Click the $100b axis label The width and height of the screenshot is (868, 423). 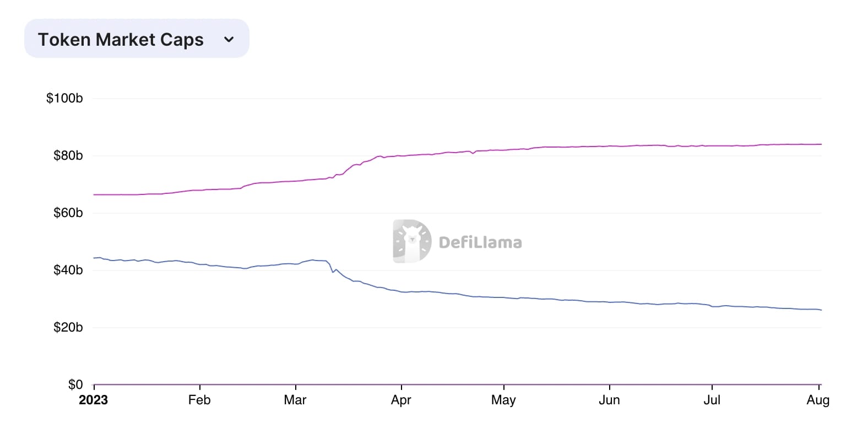pyautogui.click(x=64, y=99)
